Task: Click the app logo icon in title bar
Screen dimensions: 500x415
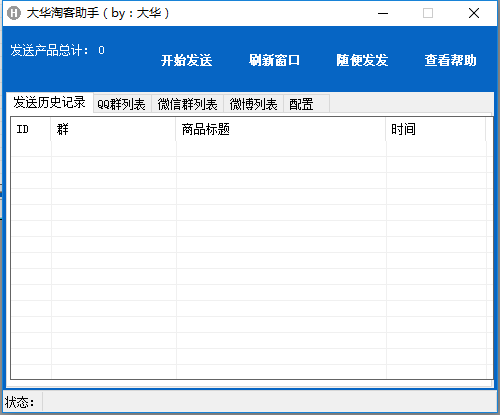Action: (14, 13)
